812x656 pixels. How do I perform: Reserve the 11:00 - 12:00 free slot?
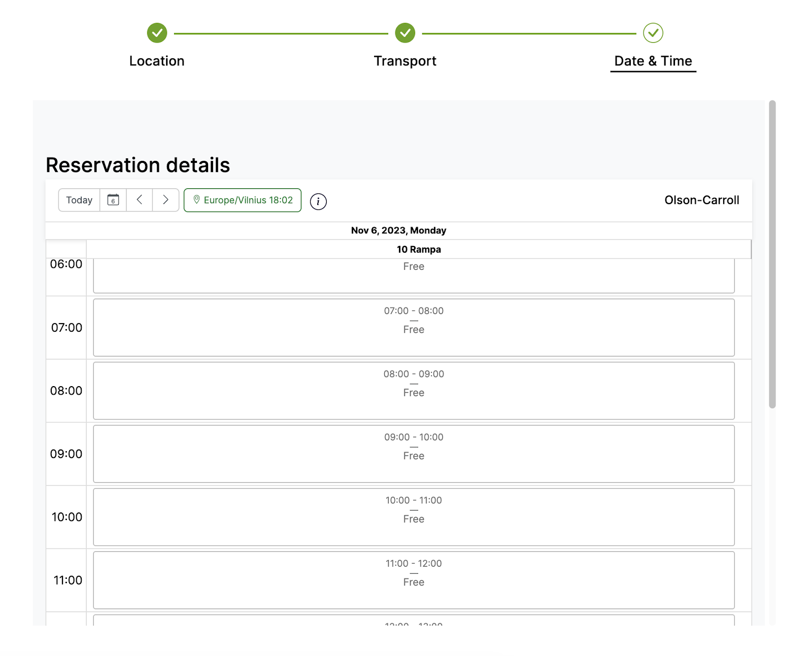pos(414,580)
